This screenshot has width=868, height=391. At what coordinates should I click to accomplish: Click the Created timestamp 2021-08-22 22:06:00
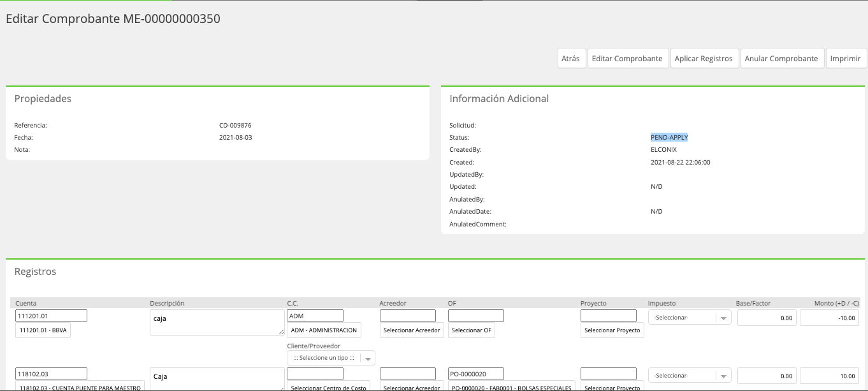click(681, 162)
